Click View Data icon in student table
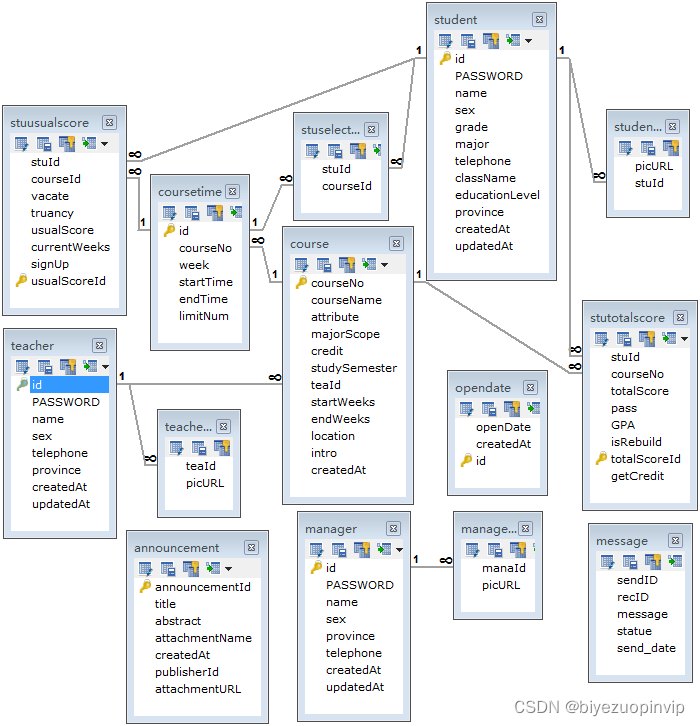The image size is (700, 726). pyautogui.click(x=513, y=41)
